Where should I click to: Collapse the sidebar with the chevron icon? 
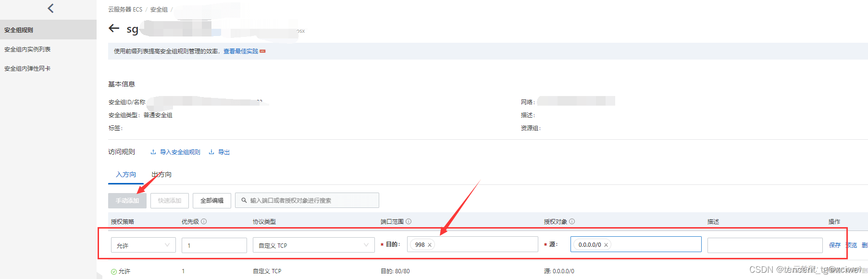click(x=50, y=8)
